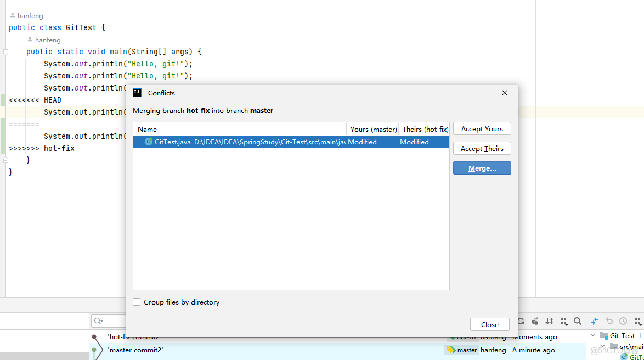
Task: Click the GitTest.java class file icon in Conflicts list
Action: pos(149,142)
